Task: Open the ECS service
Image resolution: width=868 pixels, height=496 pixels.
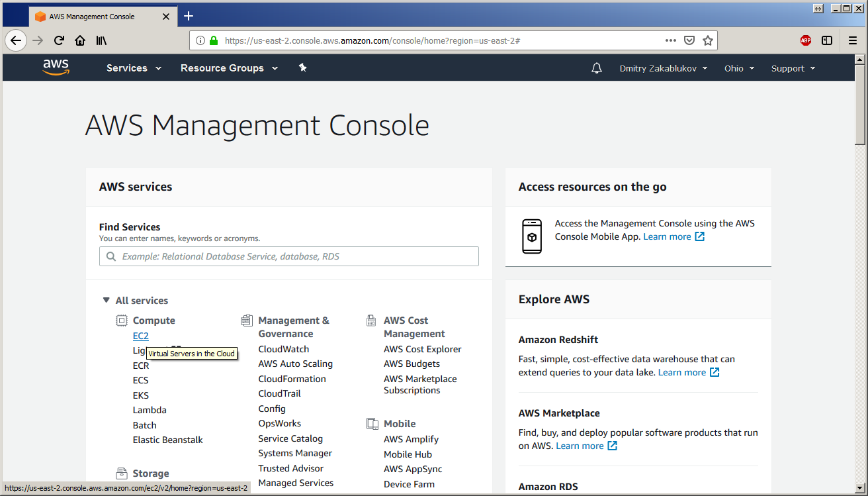Action: tap(141, 380)
